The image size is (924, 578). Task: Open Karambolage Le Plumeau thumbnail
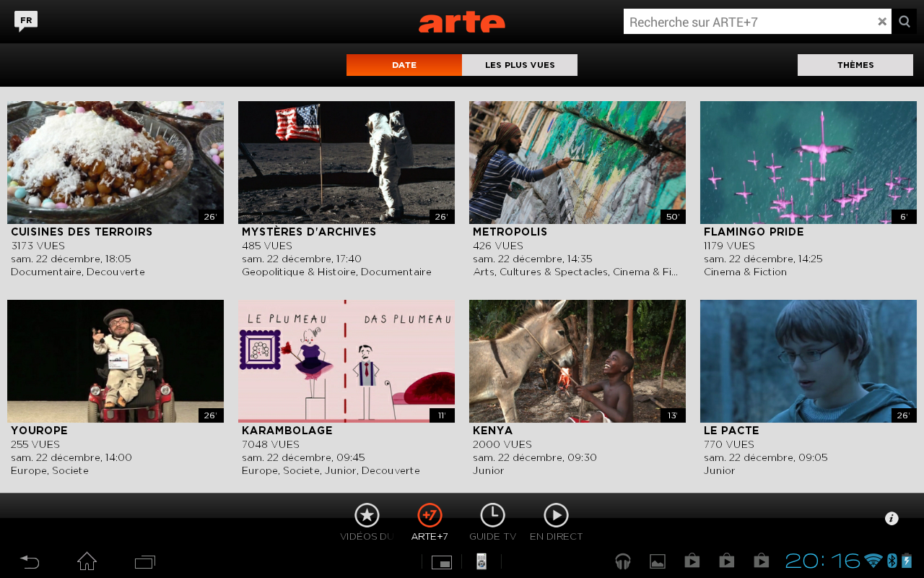tap(346, 361)
